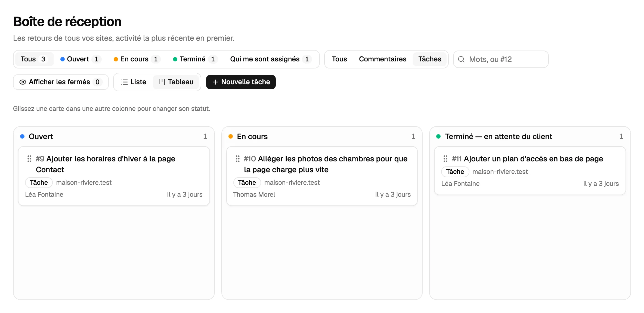Image resolution: width=644 pixels, height=313 pixels.
Task: Filter by En cours status
Action: [137, 59]
